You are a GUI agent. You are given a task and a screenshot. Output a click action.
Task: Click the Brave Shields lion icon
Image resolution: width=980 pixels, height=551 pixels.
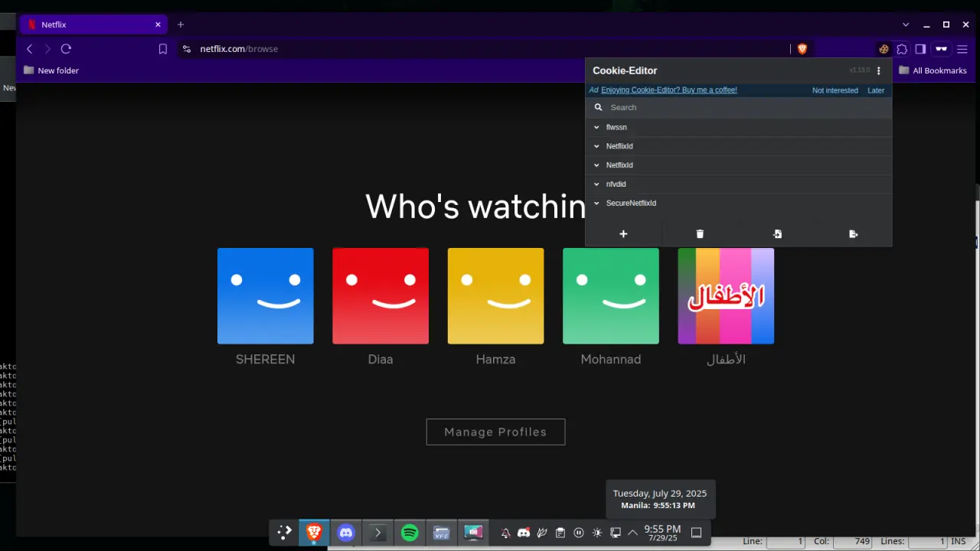pos(802,49)
